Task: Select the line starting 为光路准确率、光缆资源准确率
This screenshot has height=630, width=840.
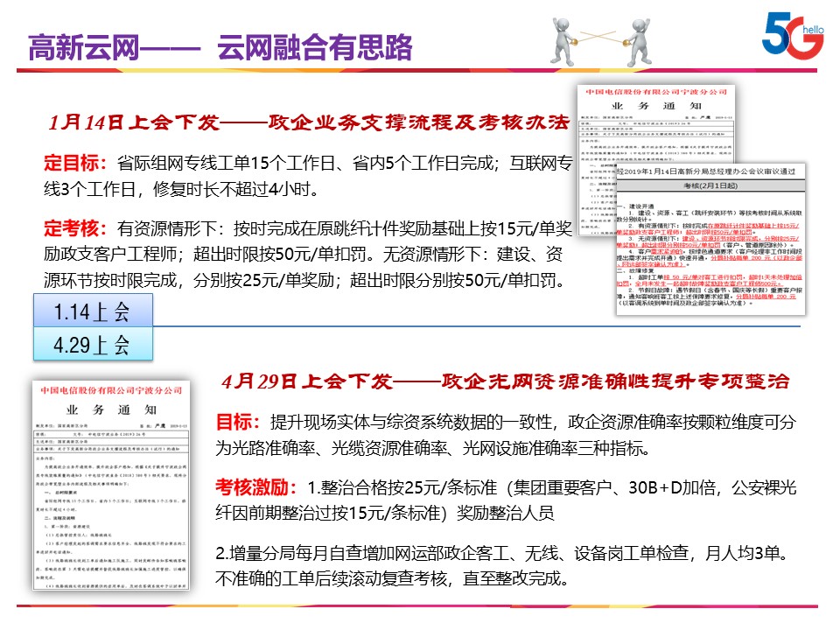Action: 432,448
